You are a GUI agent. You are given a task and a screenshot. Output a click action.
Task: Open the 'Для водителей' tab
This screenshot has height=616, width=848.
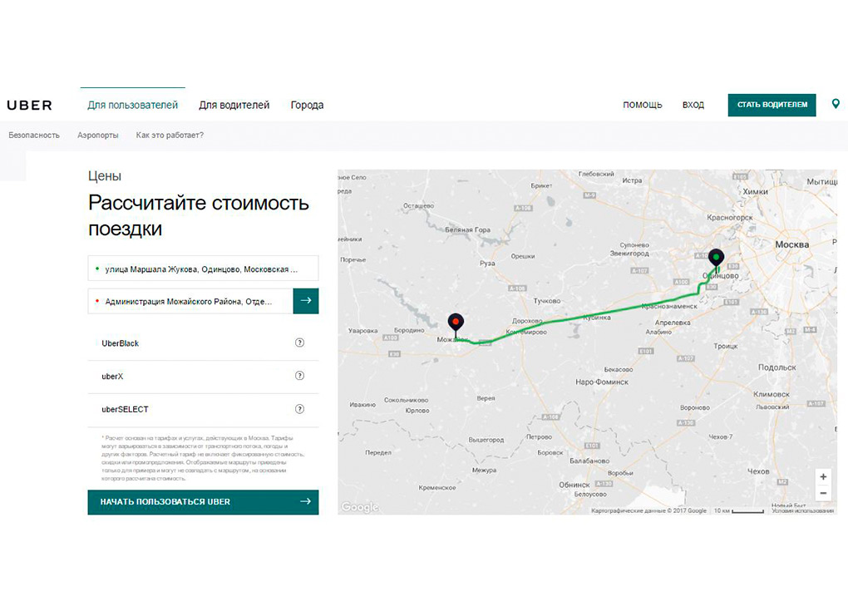coord(234,105)
